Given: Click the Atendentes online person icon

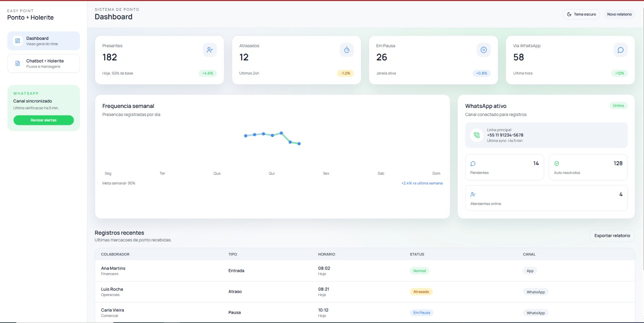Looking at the screenshot, I should coord(473,195).
